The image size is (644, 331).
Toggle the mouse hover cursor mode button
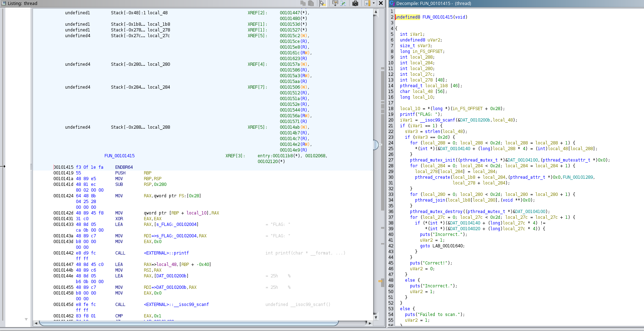coord(322,3)
